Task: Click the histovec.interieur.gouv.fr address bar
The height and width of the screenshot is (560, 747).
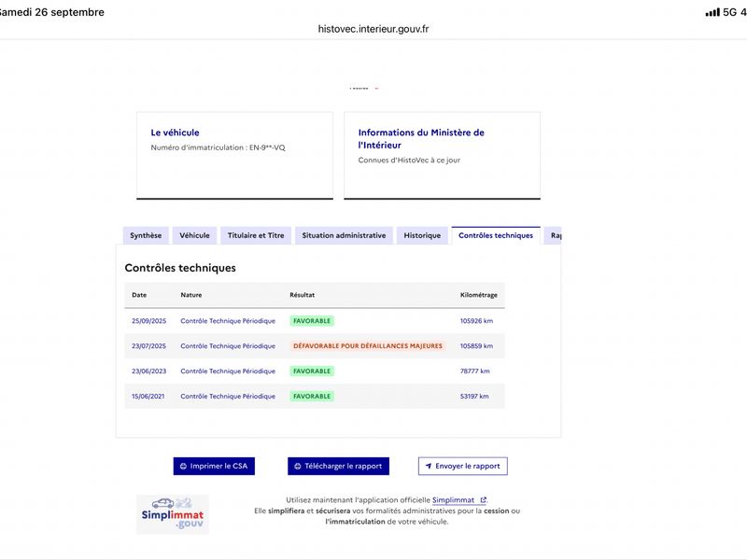Action: pyautogui.click(x=373, y=29)
